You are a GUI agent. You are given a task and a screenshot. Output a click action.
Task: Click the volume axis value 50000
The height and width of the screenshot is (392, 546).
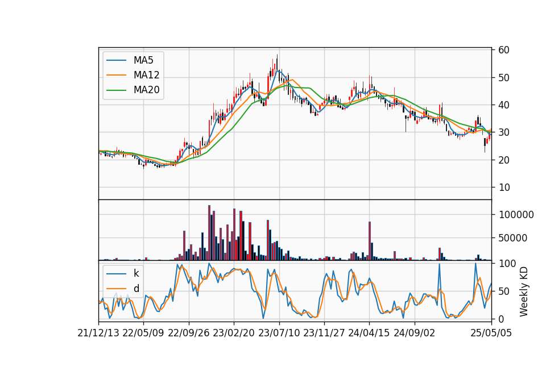pyautogui.click(x=513, y=238)
